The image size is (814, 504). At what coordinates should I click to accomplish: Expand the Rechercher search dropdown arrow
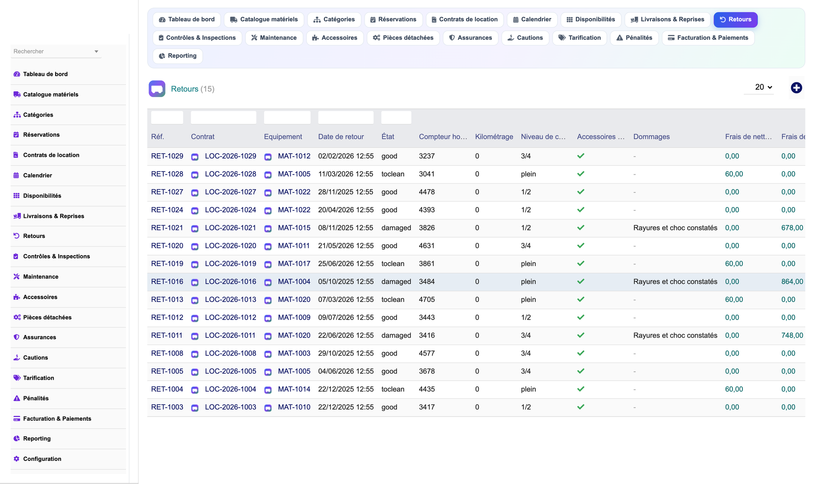(x=96, y=51)
